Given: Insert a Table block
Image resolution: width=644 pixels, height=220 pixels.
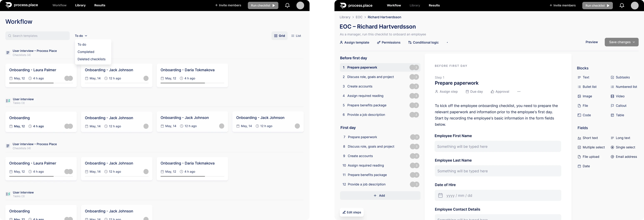Looking at the screenshot, I should coord(617,115).
